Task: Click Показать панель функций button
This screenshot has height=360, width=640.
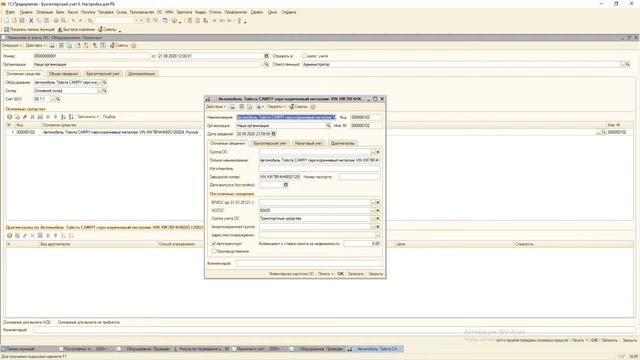Action: [29, 29]
